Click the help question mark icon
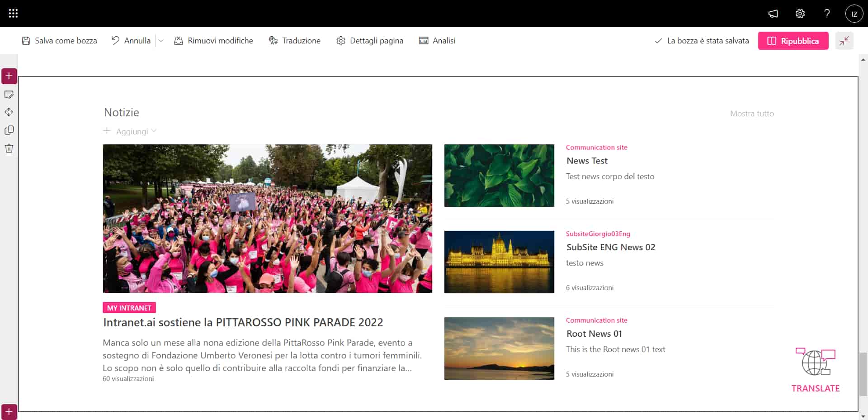 pyautogui.click(x=827, y=14)
